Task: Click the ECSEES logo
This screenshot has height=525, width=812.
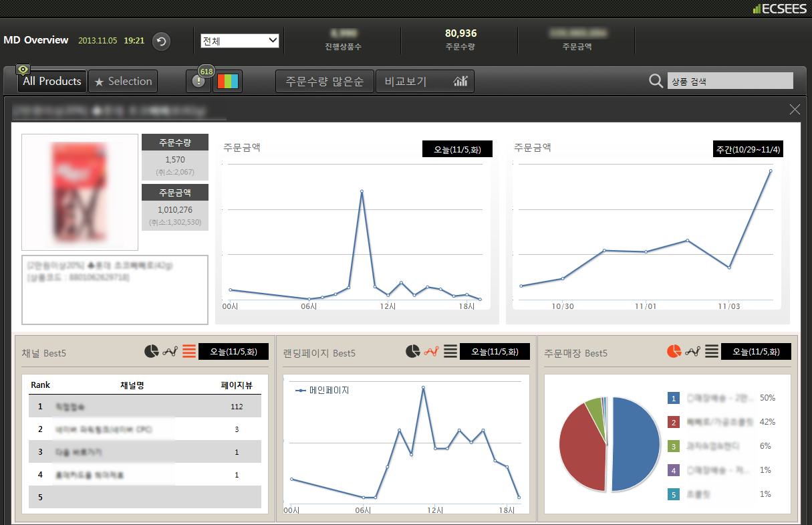Action: click(x=780, y=8)
